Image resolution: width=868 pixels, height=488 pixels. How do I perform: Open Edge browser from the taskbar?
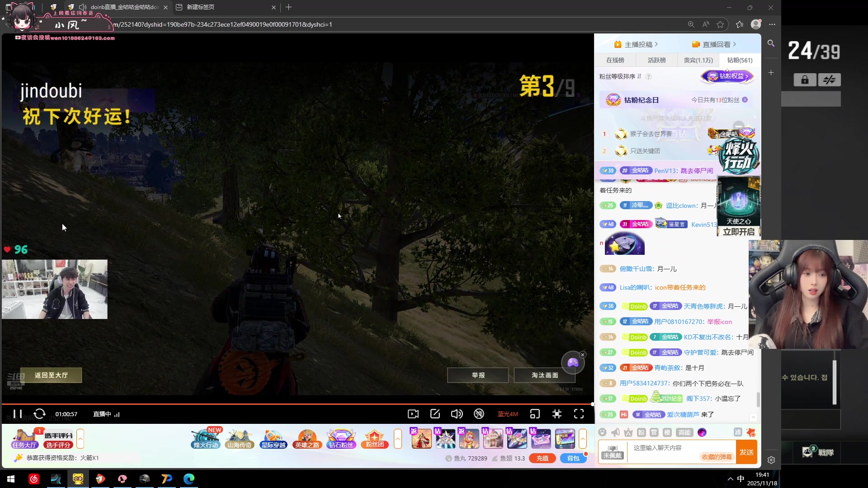(x=189, y=479)
